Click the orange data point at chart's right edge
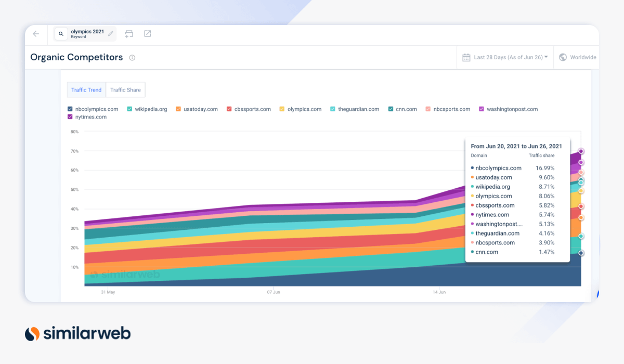Screen dimensions: 624x364 (581, 217)
